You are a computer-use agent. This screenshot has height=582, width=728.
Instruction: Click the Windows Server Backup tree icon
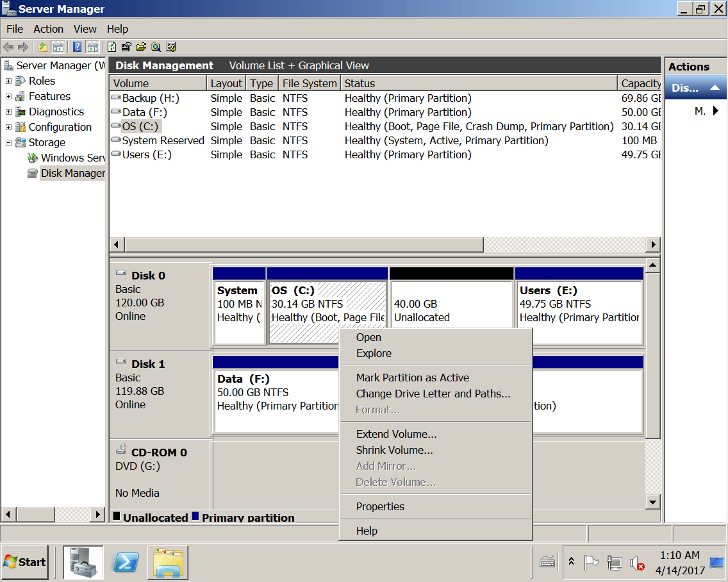(x=33, y=158)
